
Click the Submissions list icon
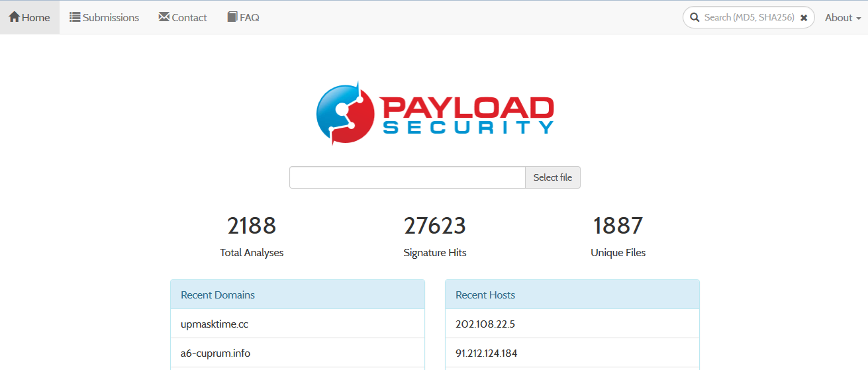(x=75, y=17)
